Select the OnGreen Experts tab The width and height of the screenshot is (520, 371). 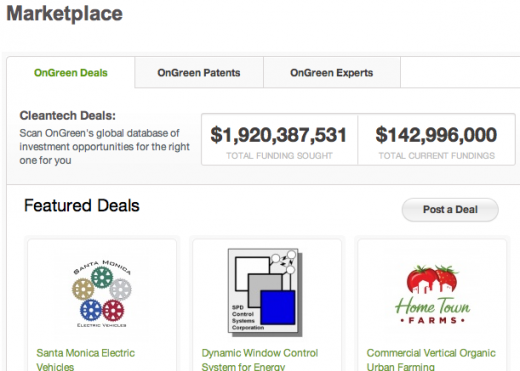coord(332,73)
